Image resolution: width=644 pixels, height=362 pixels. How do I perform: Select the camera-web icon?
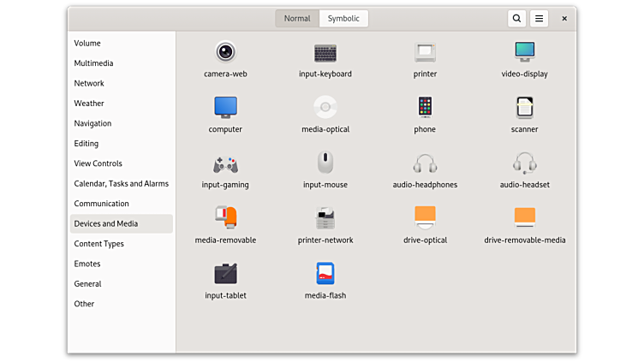[225, 53]
